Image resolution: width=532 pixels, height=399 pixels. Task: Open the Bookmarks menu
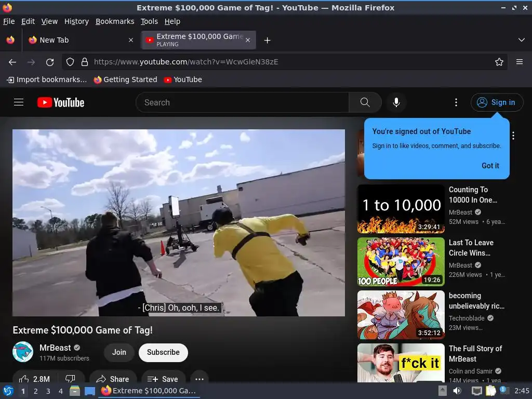click(115, 21)
